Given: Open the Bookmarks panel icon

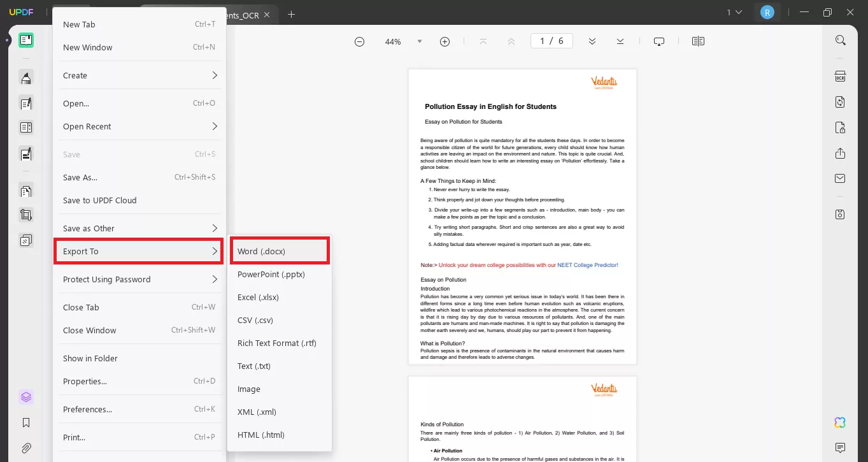Looking at the screenshot, I should tap(26, 422).
